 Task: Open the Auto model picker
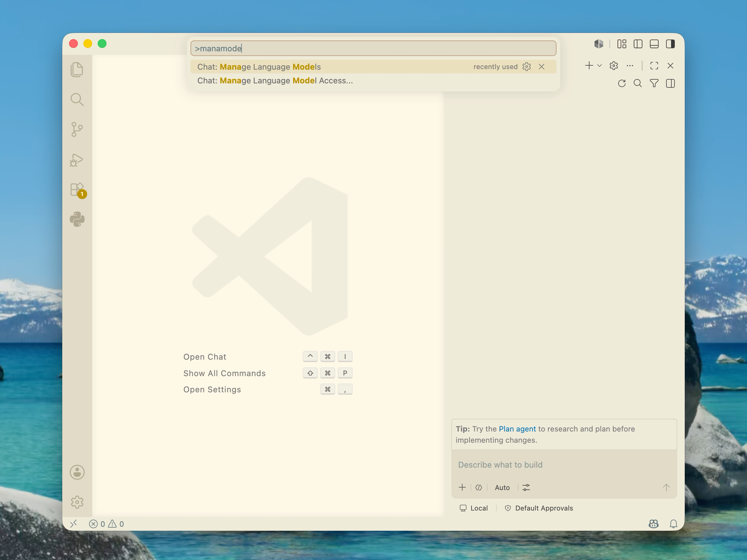[502, 488]
